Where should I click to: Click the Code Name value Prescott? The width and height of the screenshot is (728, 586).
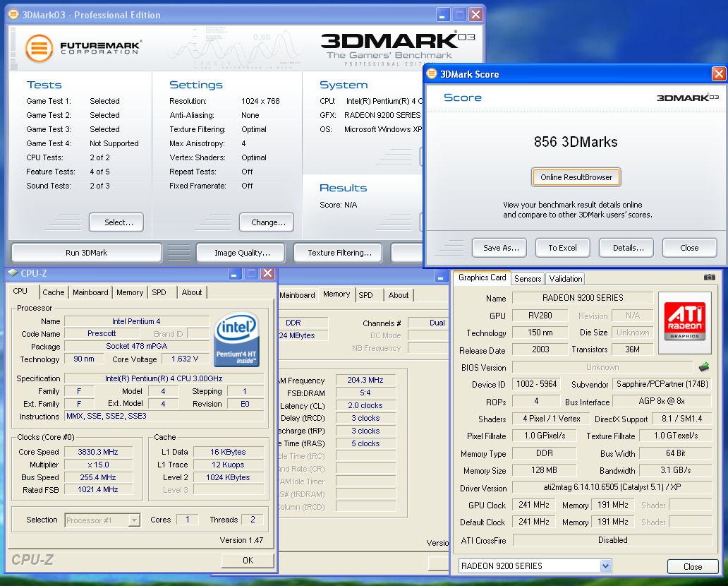click(x=102, y=334)
